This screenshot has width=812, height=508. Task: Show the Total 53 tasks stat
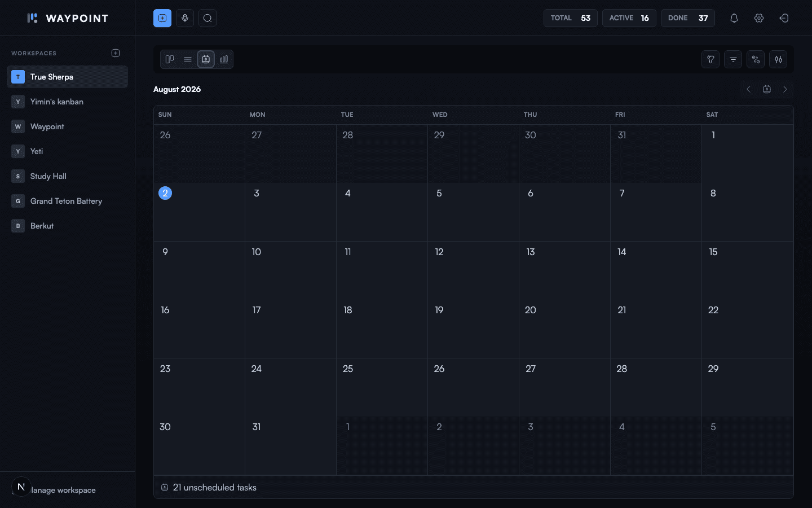(x=570, y=18)
